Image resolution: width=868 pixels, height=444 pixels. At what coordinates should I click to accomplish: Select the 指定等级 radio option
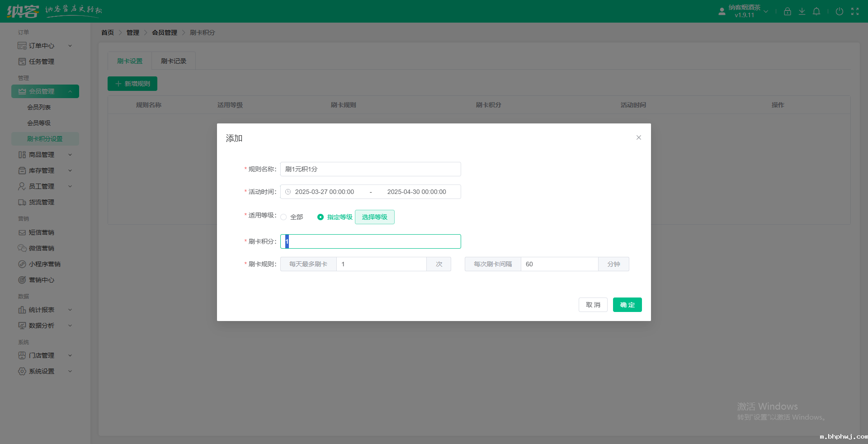(320, 217)
